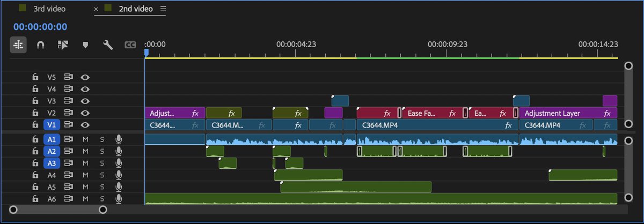Mute track A1
The width and height of the screenshot is (644, 224).
[x=85, y=139]
